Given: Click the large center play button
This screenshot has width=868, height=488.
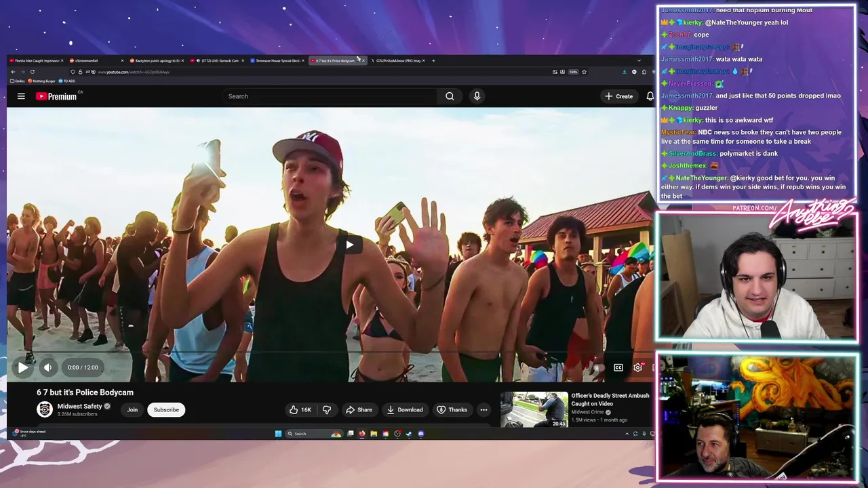Looking at the screenshot, I should (x=349, y=245).
